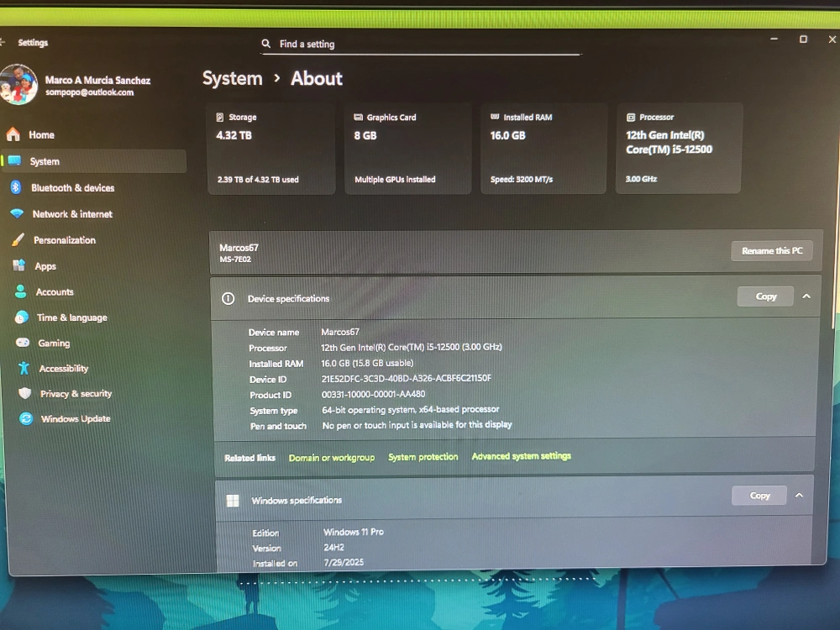Viewport: 840px width, 630px height.
Task: Click the Time & language clock icon
Action: click(x=22, y=318)
